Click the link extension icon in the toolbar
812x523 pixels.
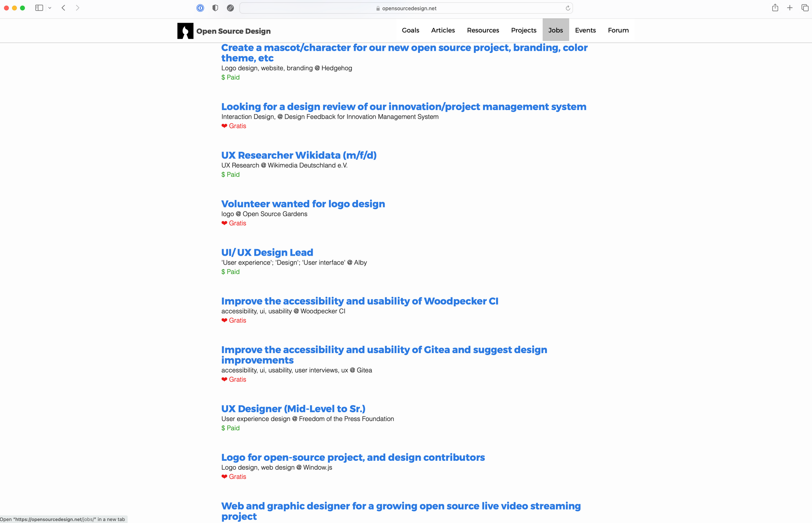point(230,8)
